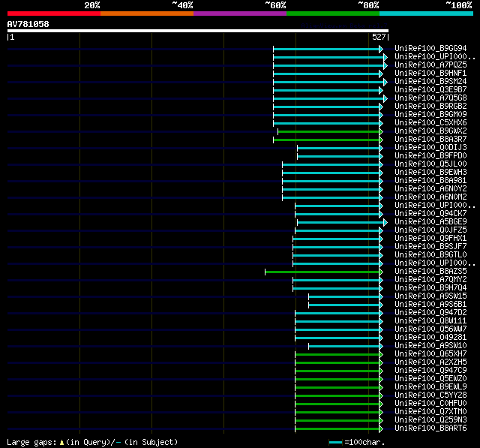Screen dimensions: 480x448
Task: Select the UniRef100_O49281 label
Action: (430, 338)
